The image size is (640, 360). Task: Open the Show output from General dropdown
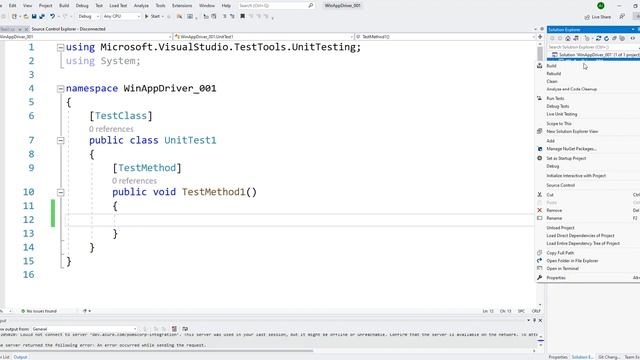pos(85,329)
